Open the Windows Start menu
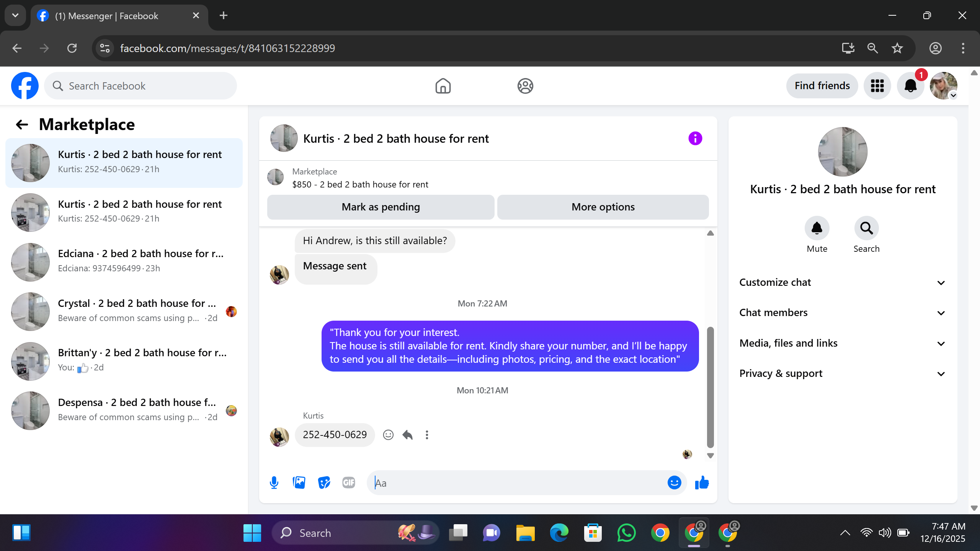 pyautogui.click(x=252, y=533)
